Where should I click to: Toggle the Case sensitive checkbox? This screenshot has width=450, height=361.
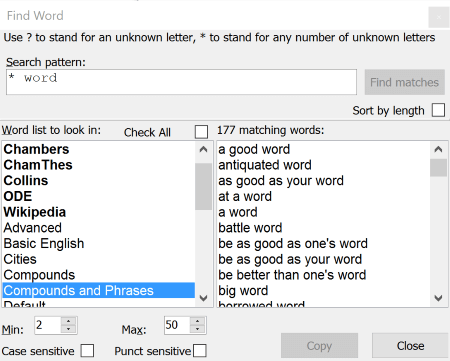(87, 351)
